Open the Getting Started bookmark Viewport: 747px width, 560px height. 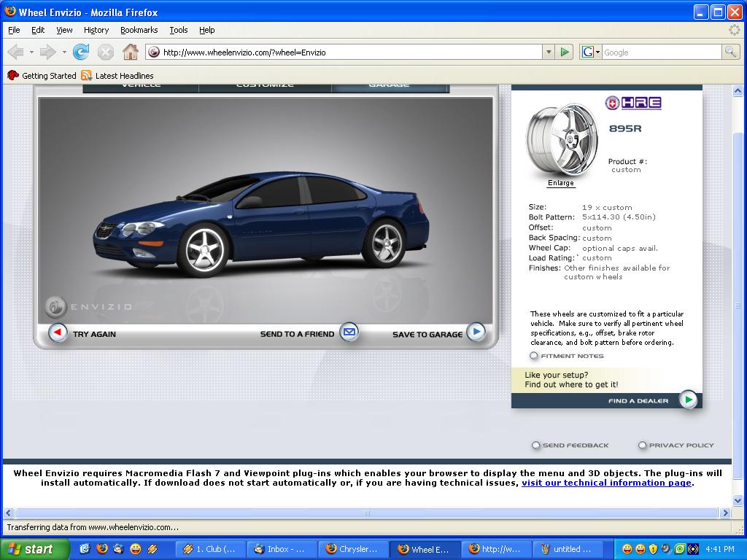point(42,76)
